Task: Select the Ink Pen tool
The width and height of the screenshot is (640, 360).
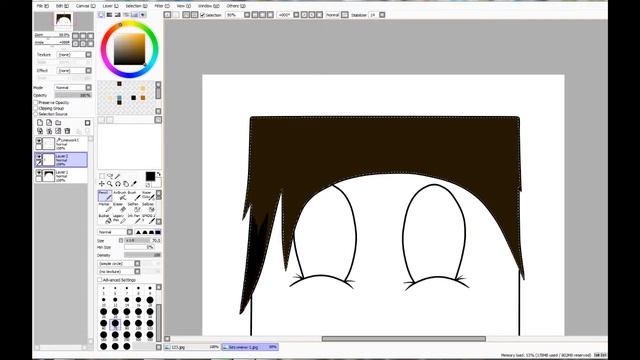Action: tap(133, 219)
